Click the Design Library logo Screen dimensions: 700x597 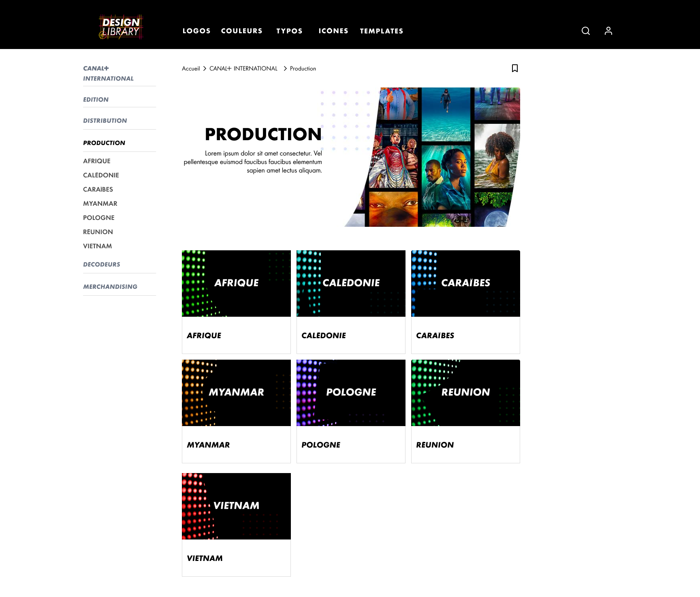[x=121, y=27]
